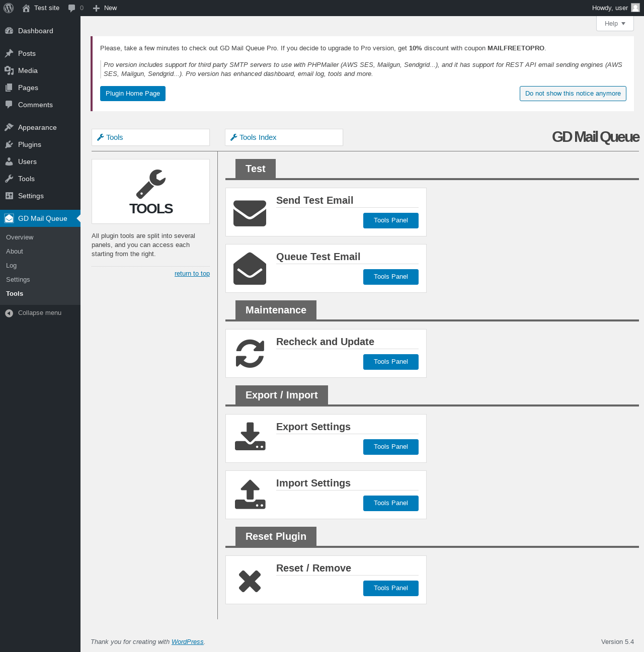Click the Plugins plug icon
The width and height of the screenshot is (644, 652).
point(9,144)
